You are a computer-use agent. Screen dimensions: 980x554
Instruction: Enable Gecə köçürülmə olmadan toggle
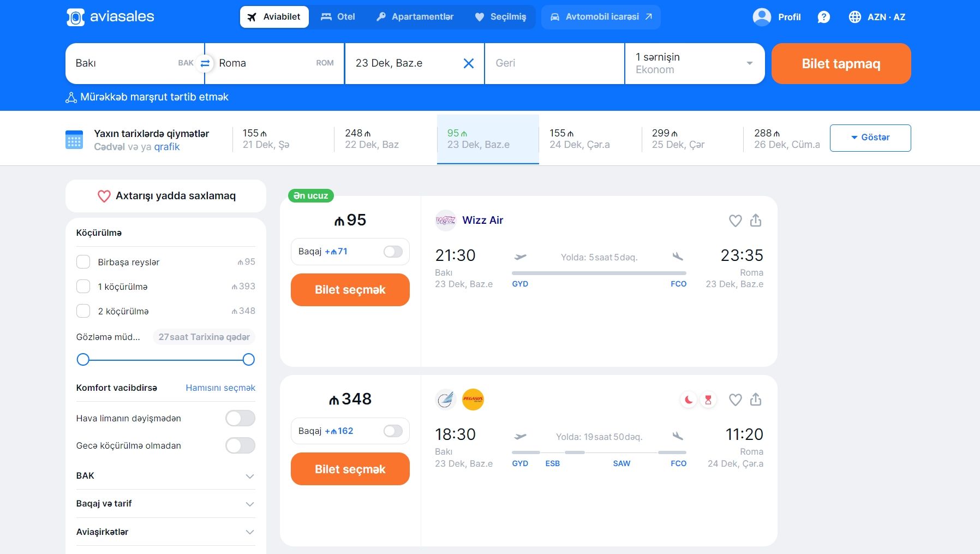coord(240,445)
